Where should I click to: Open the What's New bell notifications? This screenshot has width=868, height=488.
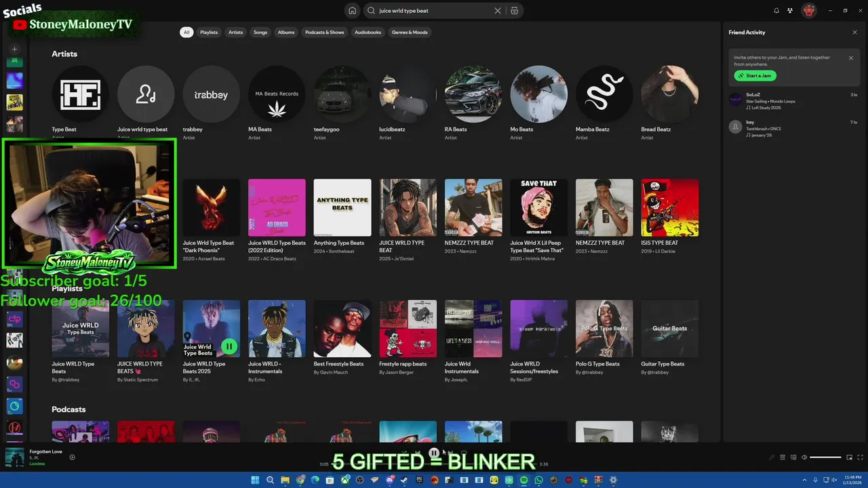click(x=776, y=11)
